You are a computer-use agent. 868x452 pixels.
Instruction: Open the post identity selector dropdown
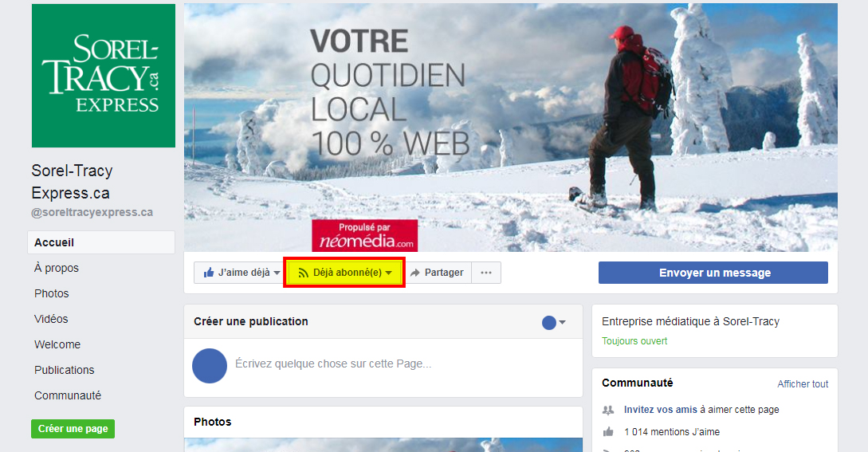tap(554, 322)
